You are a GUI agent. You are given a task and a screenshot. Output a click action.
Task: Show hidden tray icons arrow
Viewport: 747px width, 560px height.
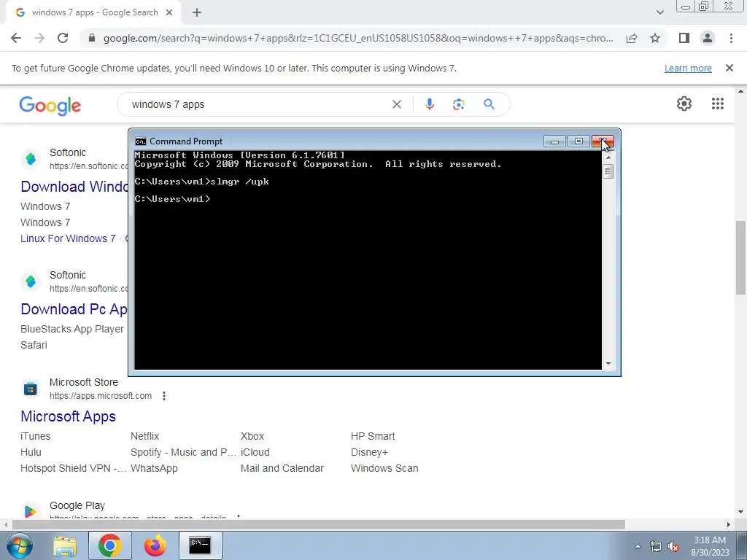click(638, 546)
